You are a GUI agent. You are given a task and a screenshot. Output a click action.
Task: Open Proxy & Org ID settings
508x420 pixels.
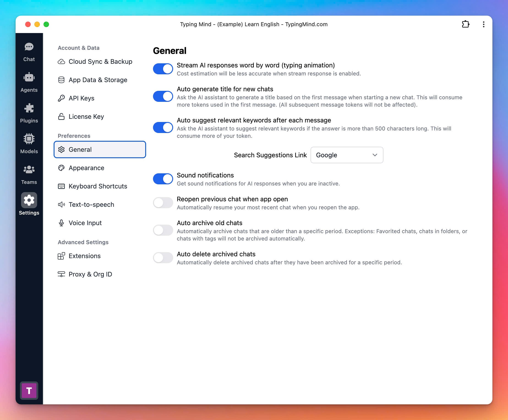coord(100,274)
